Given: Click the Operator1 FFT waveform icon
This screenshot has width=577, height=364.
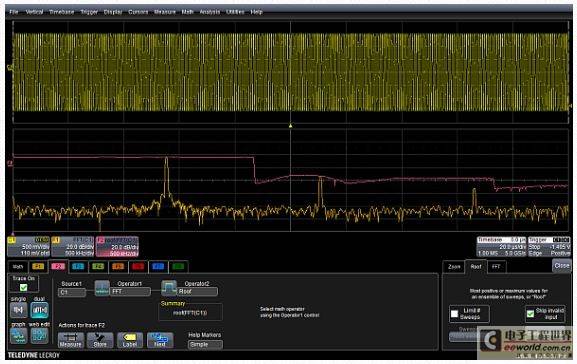Looking at the screenshot, I should (102, 288).
